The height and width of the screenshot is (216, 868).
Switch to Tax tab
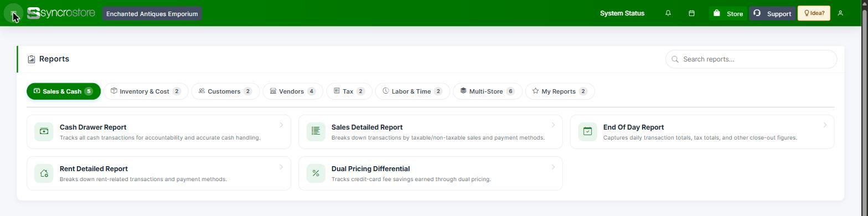pyautogui.click(x=349, y=91)
